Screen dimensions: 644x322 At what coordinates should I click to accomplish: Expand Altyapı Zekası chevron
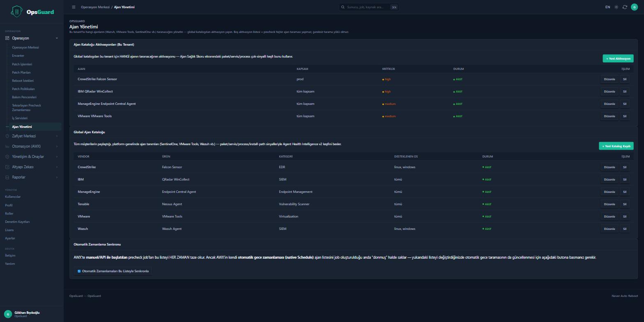[57, 167]
